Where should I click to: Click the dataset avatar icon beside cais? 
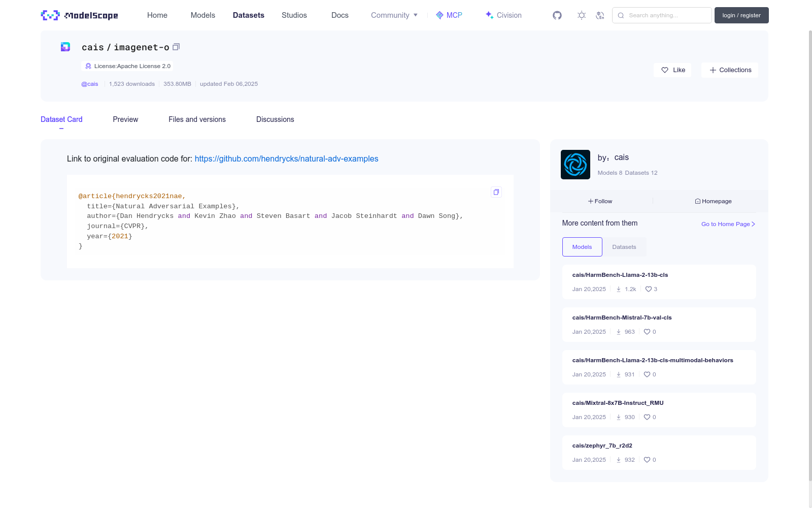tap(65, 47)
